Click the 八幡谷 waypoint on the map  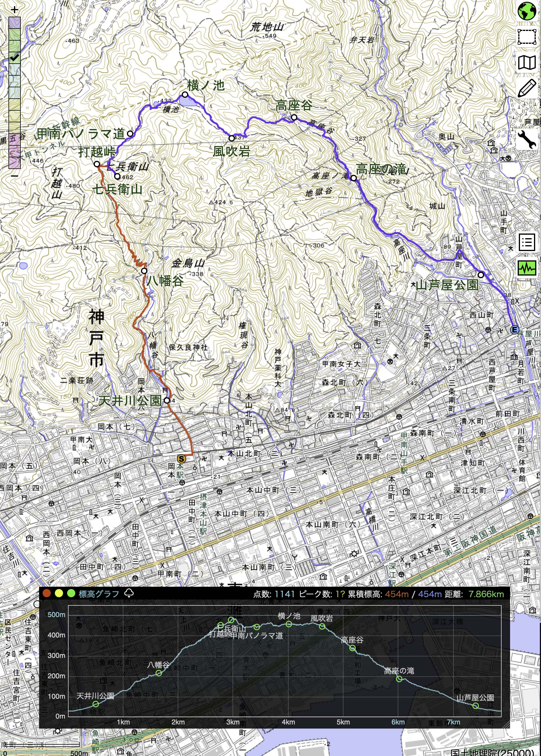144,271
